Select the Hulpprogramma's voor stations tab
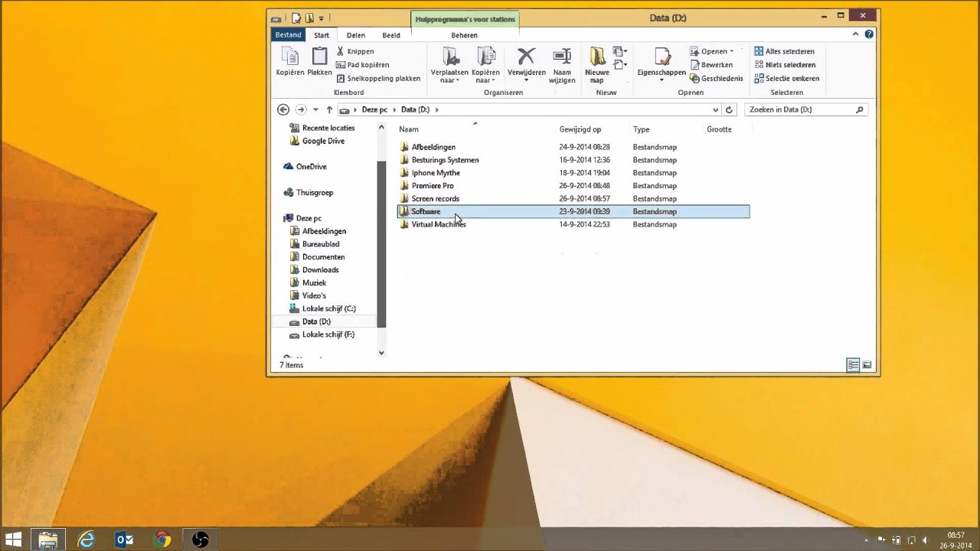 [465, 18]
